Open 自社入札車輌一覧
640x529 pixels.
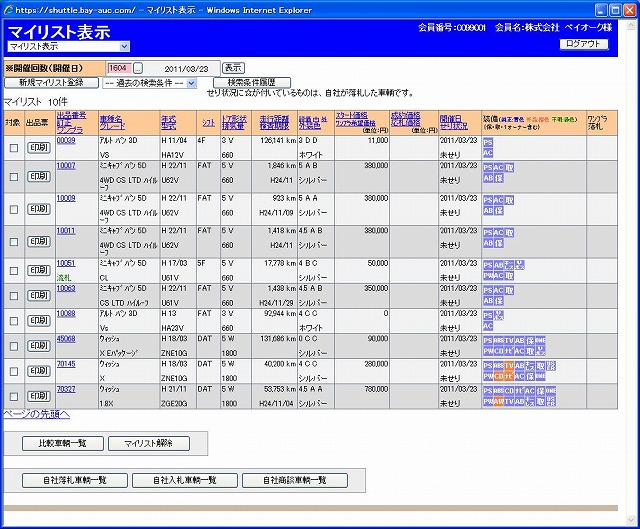point(185,480)
